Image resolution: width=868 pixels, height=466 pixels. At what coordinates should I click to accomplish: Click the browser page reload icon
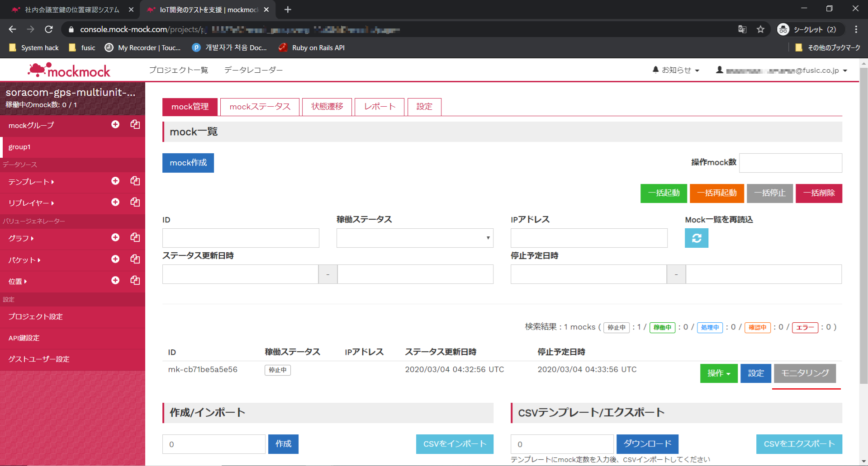[x=49, y=29]
